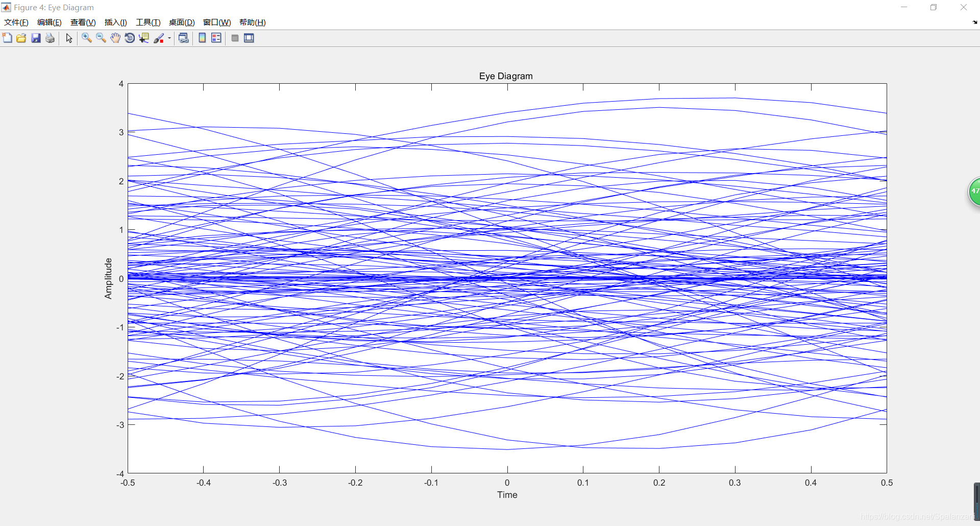Close the Figure 4 Eye Diagram window
This screenshot has height=526, width=980.
(x=964, y=7)
